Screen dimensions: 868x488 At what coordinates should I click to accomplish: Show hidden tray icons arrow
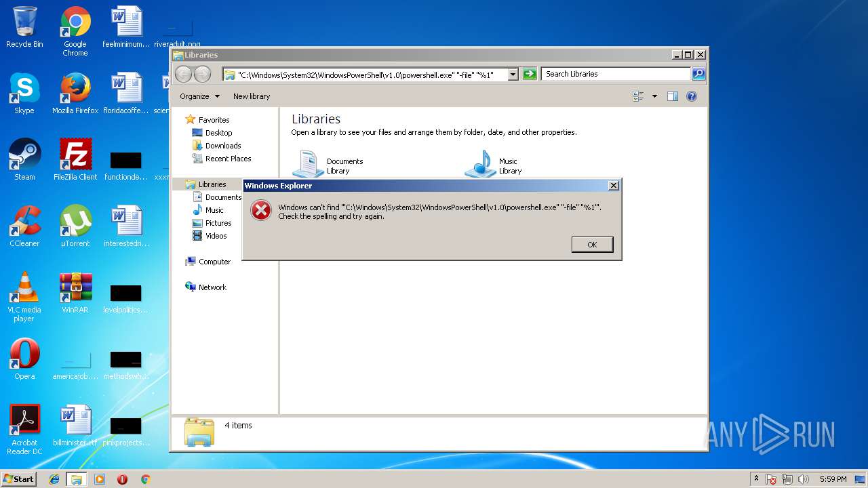756,479
